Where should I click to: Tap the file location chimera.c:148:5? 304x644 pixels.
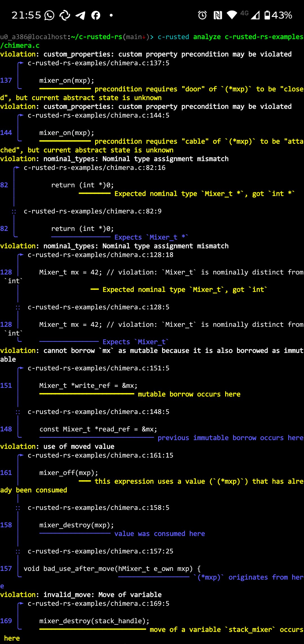click(99, 412)
